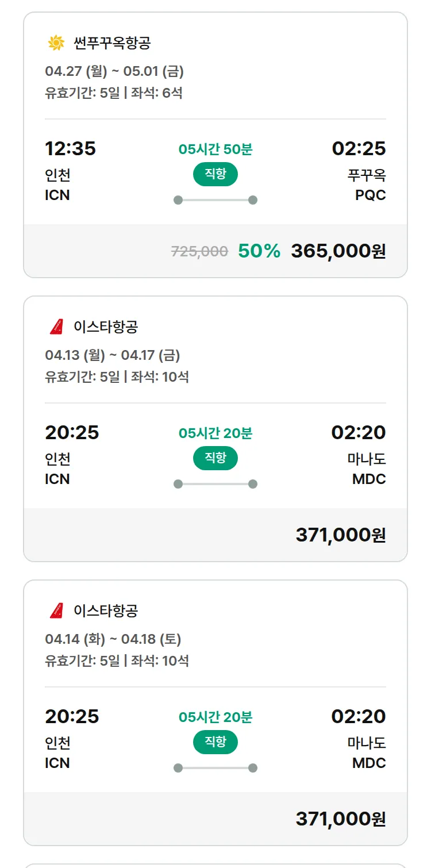The image size is (431, 868).
Task: Click the route line under Phu Quoc 직항 badge
Action: [x=215, y=200]
